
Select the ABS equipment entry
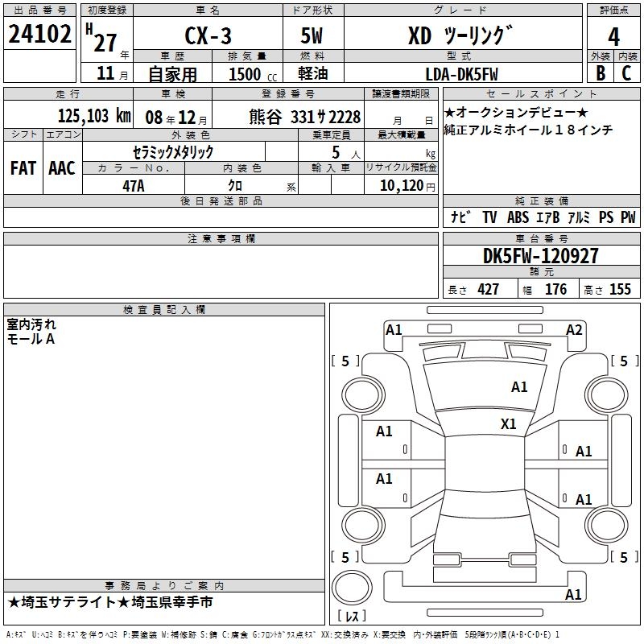(x=518, y=217)
